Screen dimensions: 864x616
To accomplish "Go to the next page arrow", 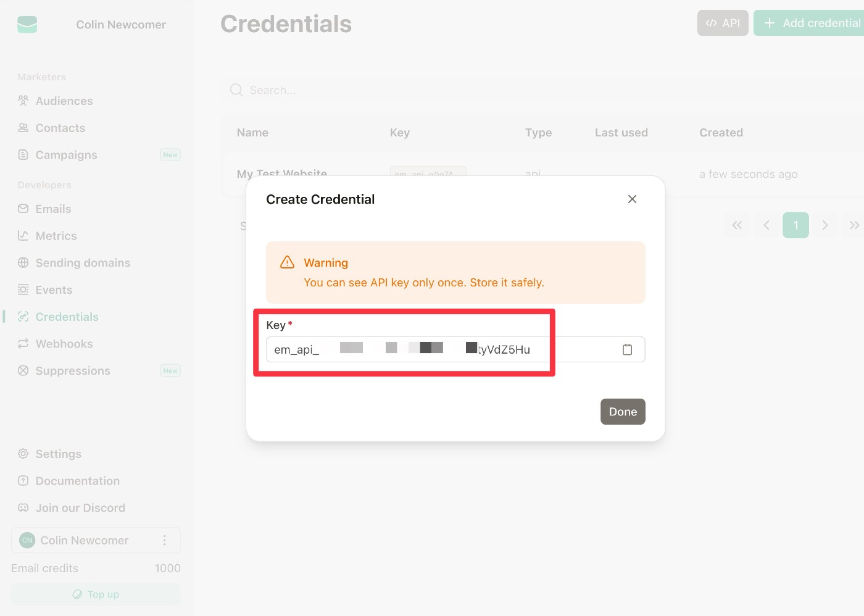I will [825, 225].
